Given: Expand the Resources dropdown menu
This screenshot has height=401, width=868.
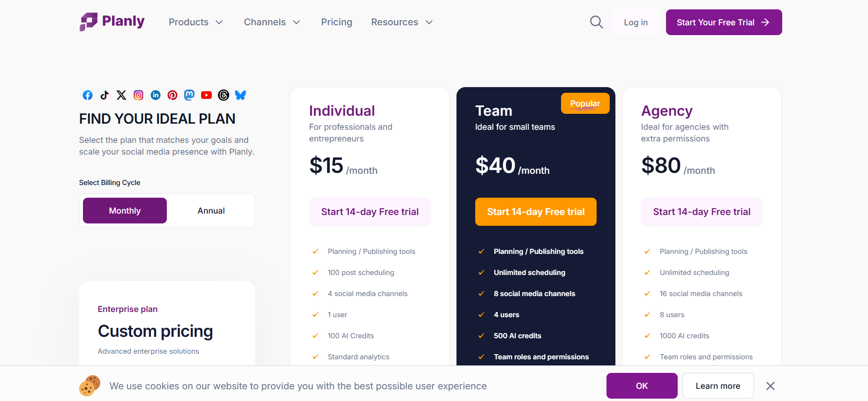Looking at the screenshot, I should [402, 22].
